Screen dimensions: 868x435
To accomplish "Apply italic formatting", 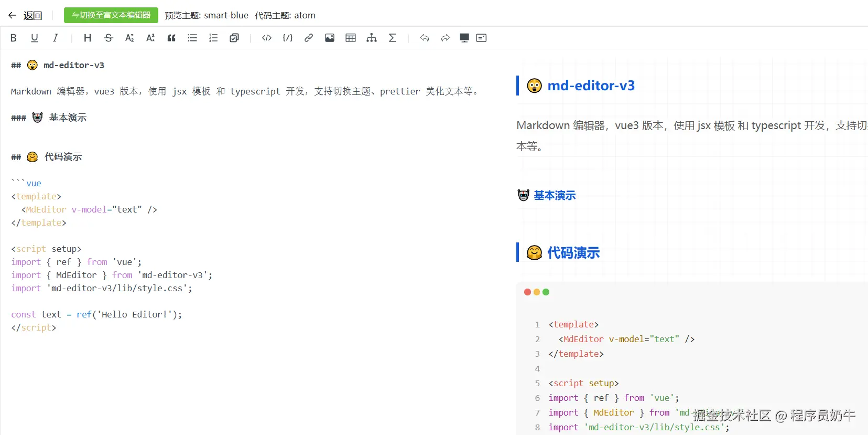I will point(55,38).
